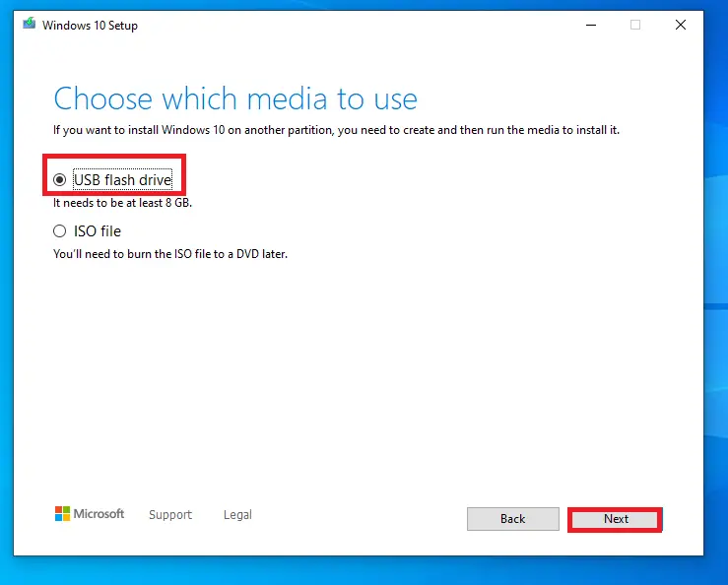Open the Legal link
The width and height of the screenshot is (728, 585).
pyautogui.click(x=237, y=514)
